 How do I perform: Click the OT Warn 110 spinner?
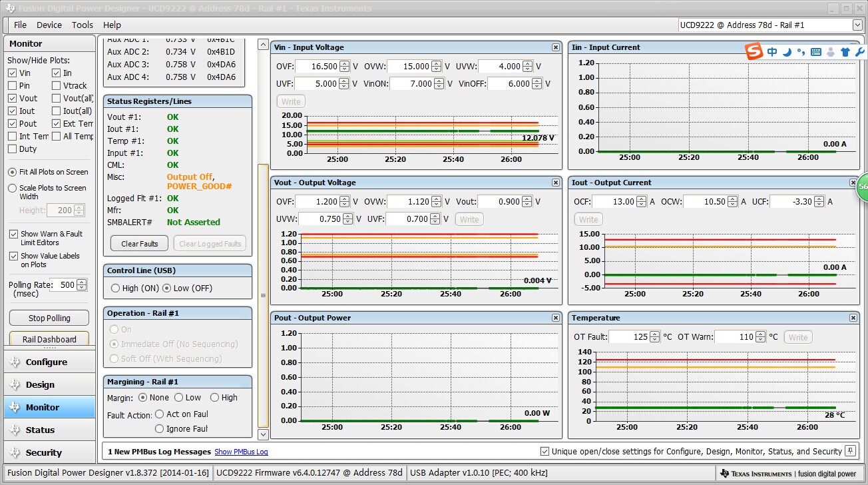coord(761,337)
